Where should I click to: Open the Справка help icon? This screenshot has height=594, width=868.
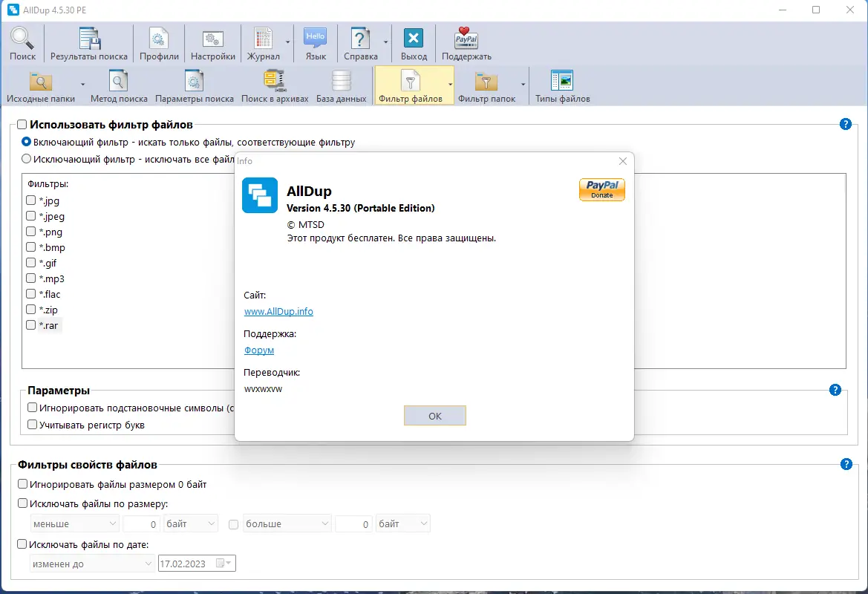pos(360,43)
